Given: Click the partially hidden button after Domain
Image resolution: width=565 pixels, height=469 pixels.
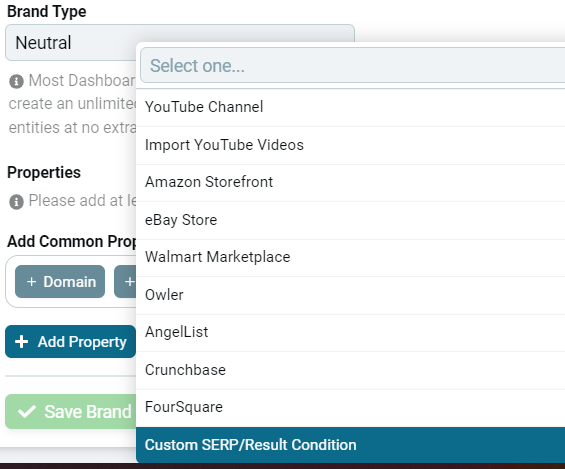Looking at the screenshot, I should pyautogui.click(x=125, y=282).
